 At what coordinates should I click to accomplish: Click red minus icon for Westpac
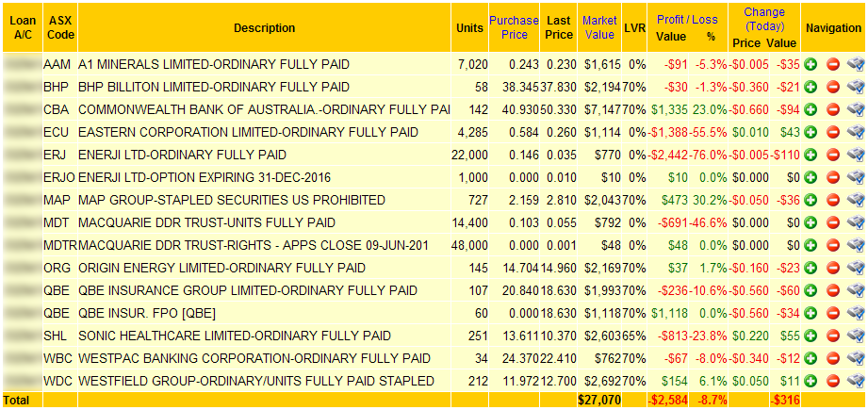(833, 358)
